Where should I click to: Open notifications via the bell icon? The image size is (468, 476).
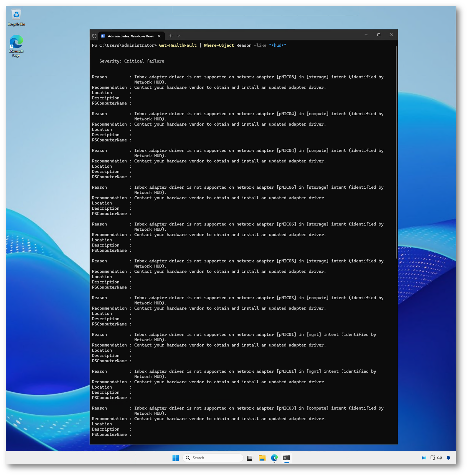448,458
